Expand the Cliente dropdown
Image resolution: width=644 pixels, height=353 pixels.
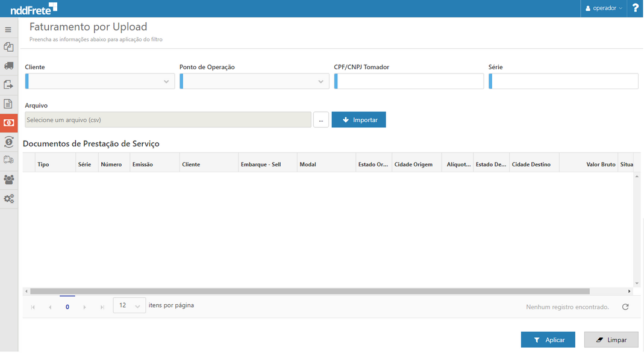pos(166,81)
